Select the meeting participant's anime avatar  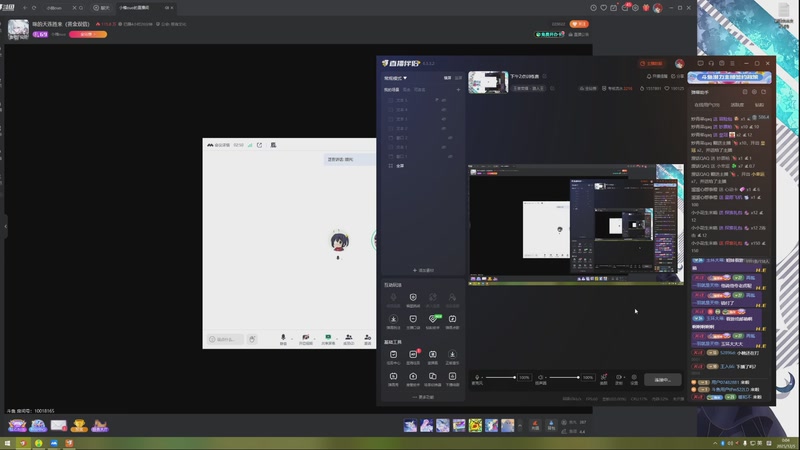[339, 241]
